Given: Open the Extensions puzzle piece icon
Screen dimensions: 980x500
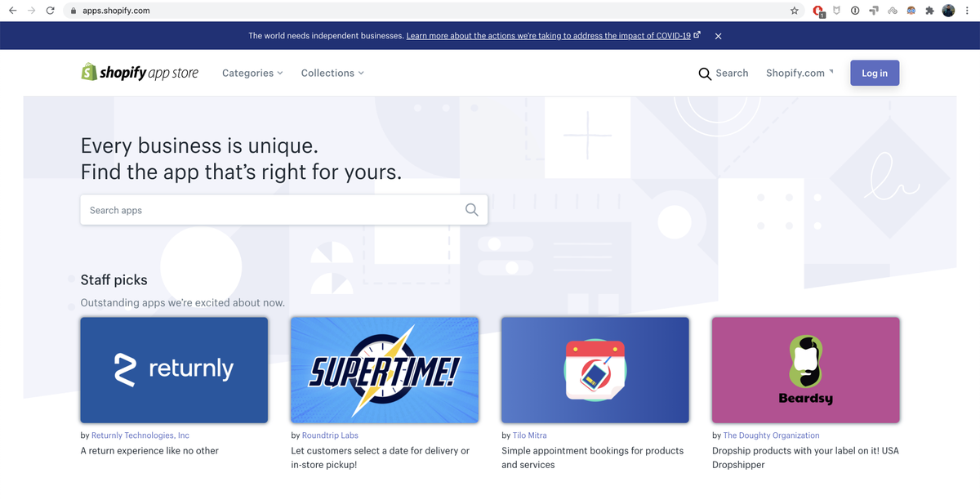Looking at the screenshot, I should (x=929, y=11).
